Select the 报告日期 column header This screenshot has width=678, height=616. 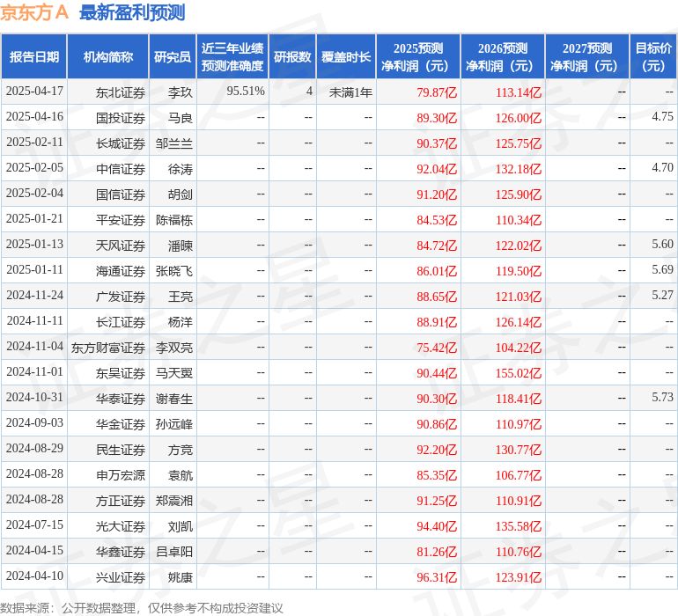point(34,56)
